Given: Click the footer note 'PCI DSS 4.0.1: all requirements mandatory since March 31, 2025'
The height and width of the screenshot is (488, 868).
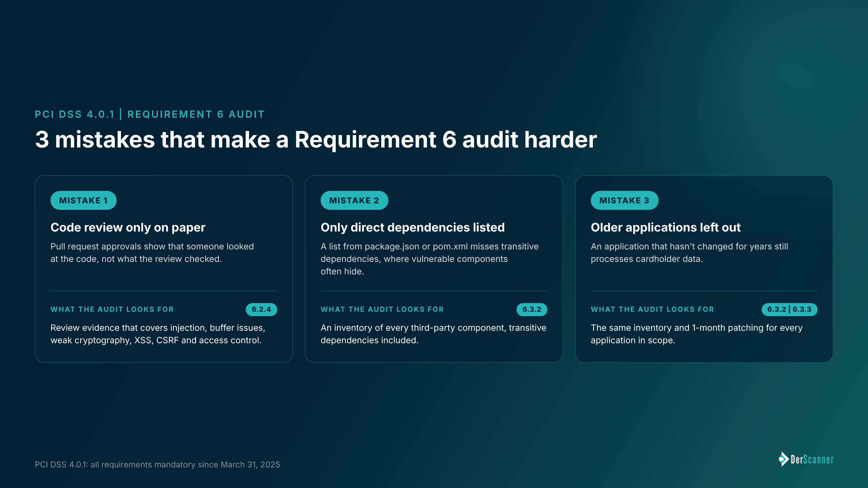Looking at the screenshot, I should 157,464.
